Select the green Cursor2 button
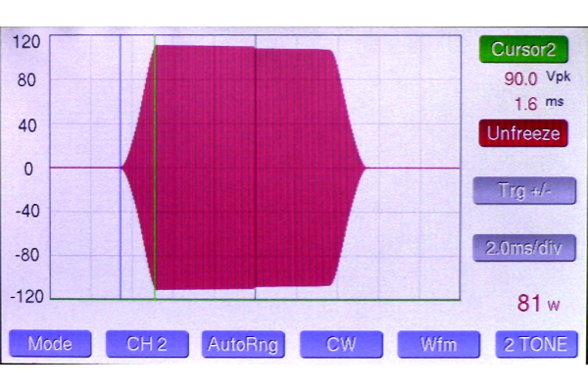Image resolution: width=588 pixels, height=392 pixels. tap(523, 49)
